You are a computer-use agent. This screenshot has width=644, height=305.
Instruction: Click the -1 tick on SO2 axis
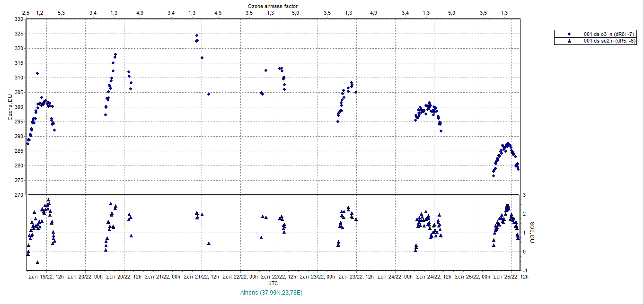click(x=525, y=270)
